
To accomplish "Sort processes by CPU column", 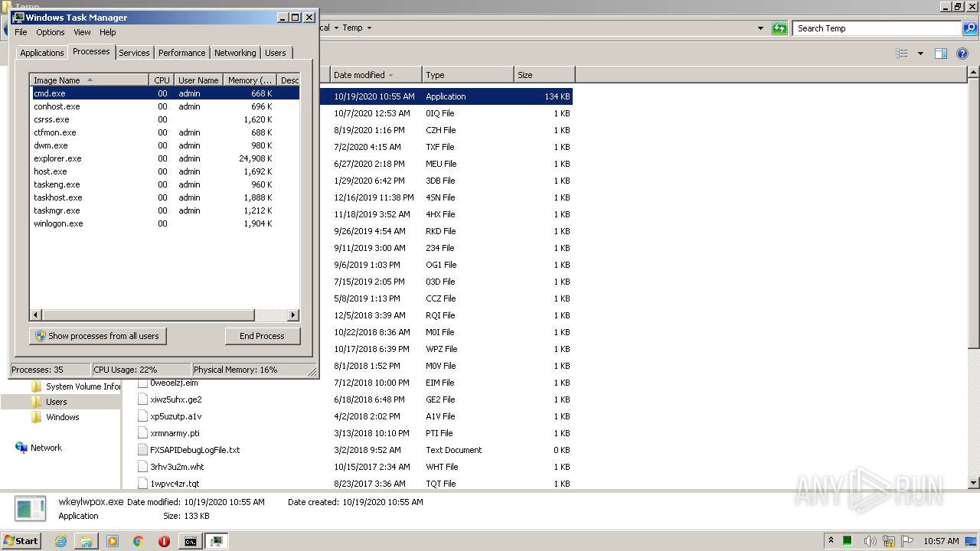I will (162, 80).
